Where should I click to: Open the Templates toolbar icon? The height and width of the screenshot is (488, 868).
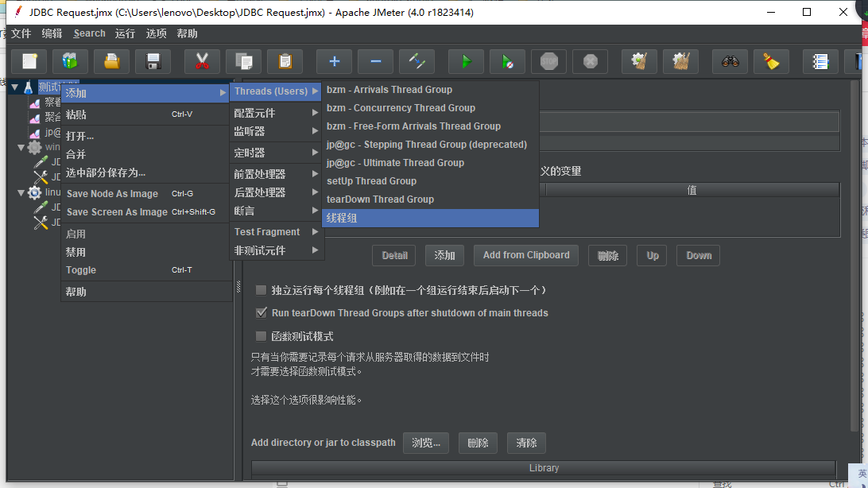[70, 61]
